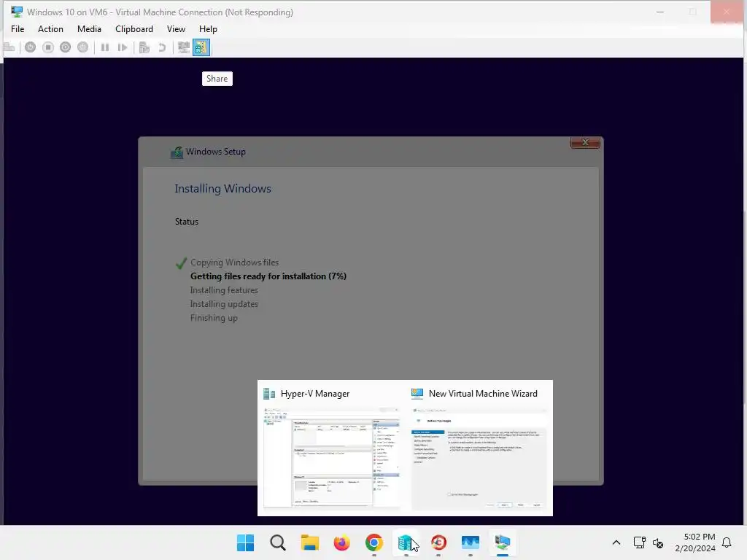Open the Media menu

(x=89, y=29)
